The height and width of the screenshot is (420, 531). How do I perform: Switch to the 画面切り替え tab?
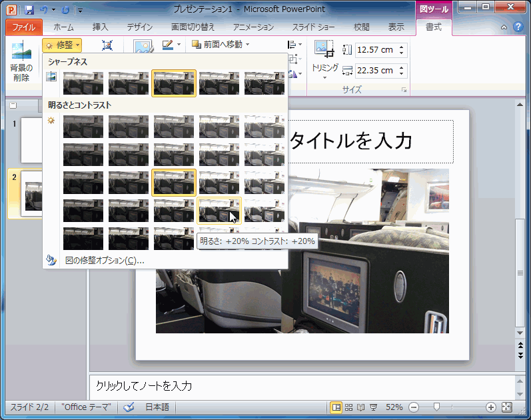(193, 27)
